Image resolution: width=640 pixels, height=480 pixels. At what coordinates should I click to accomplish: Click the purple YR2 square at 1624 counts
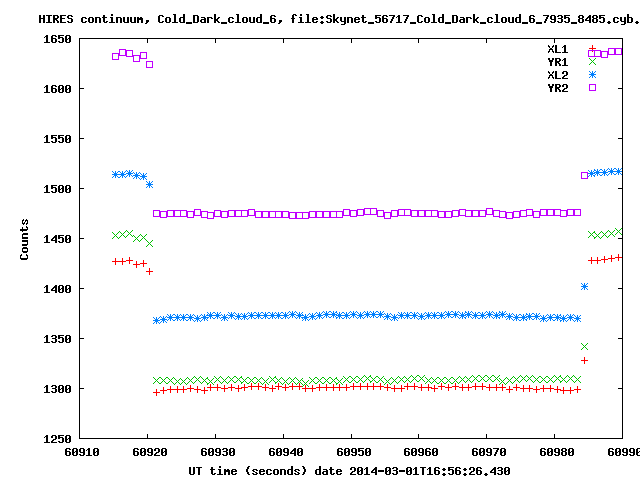[x=149, y=64]
